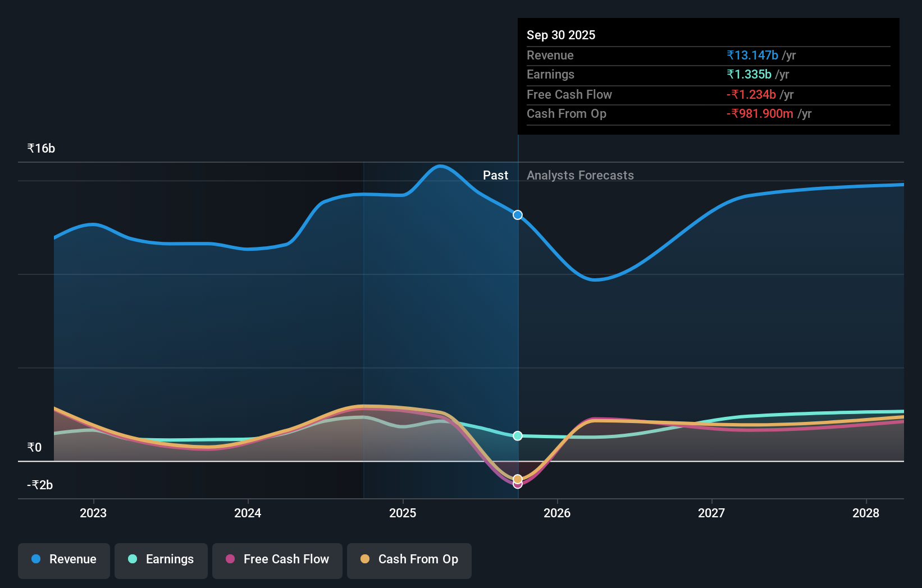
Task: Click the teal Earnings legend dot
Action: click(x=132, y=559)
